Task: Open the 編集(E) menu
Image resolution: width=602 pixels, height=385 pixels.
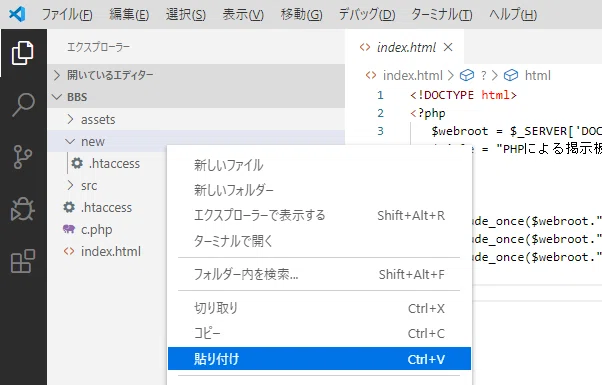Action: 129,15
